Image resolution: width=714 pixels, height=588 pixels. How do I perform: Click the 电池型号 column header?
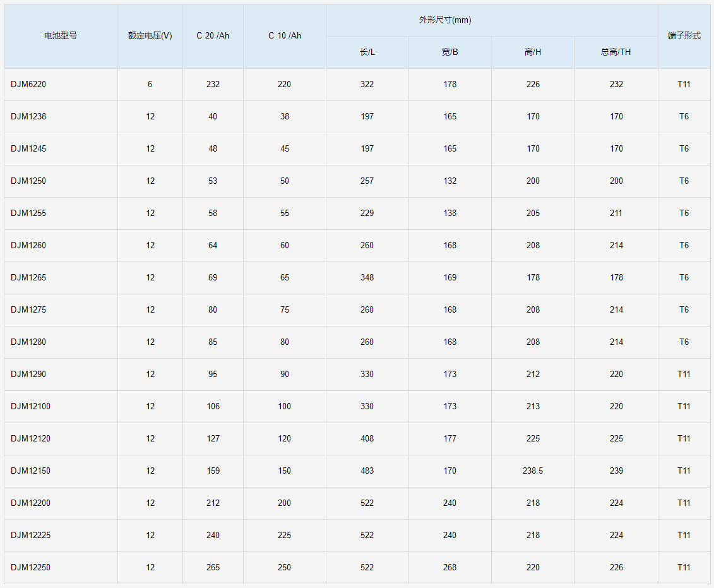point(61,36)
